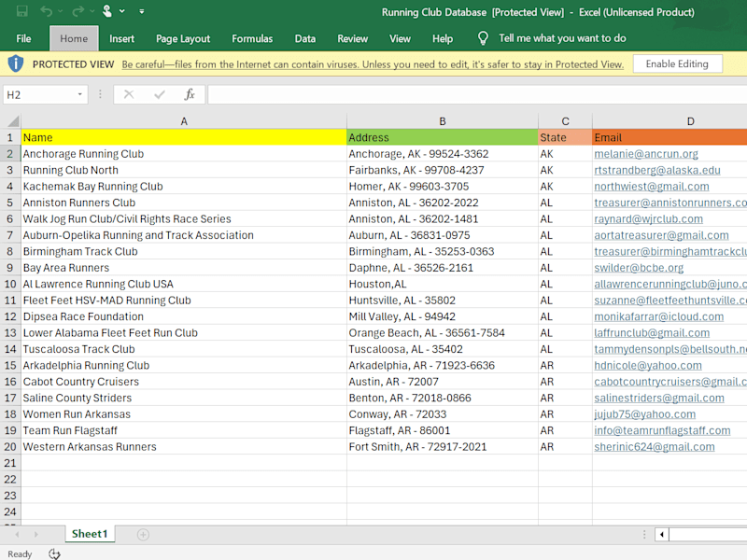Screen dimensions: 747x560
Task: Click the Save icon in the quick access toolbar
Action: [21, 11]
